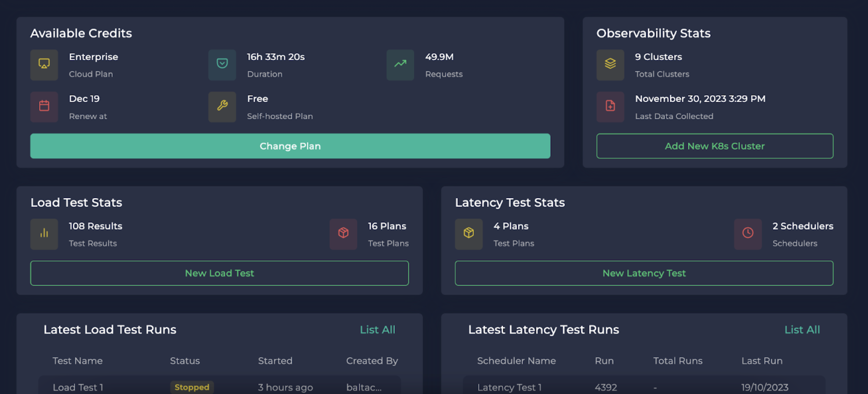Start a New Load Test
Screen dimensions: 868x394
pos(219,273)
